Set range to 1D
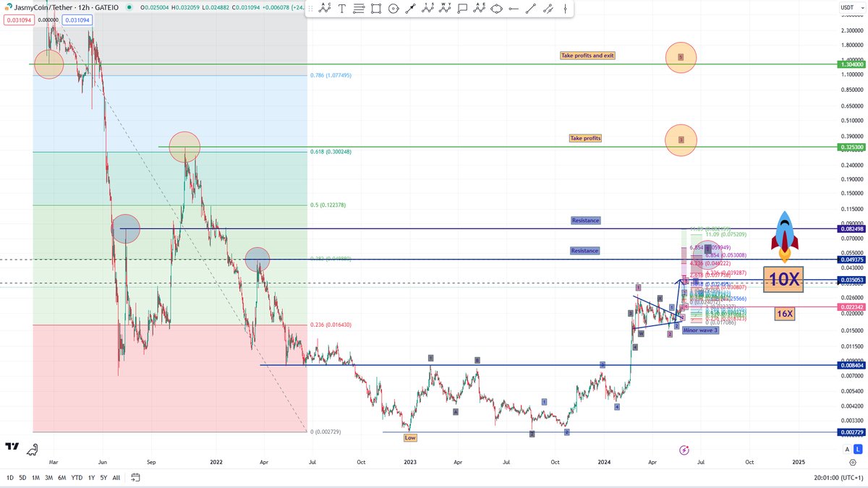The image size is (868, 488). pos(10,478)
